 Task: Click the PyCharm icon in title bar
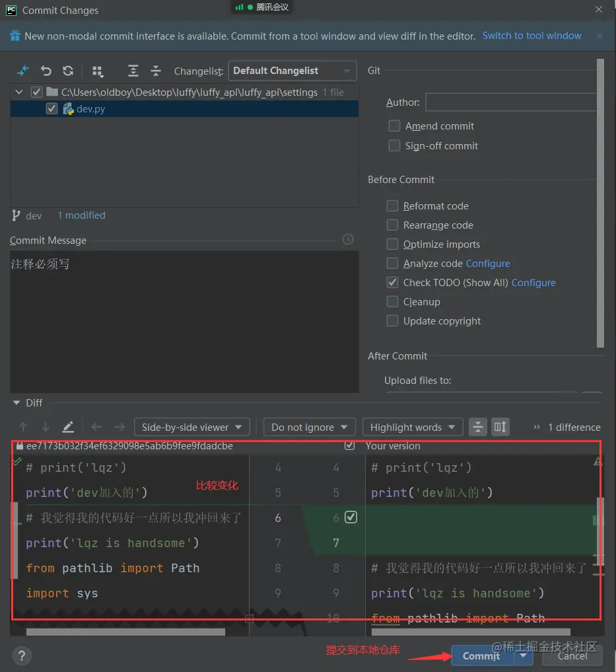(x=11, y=10)
